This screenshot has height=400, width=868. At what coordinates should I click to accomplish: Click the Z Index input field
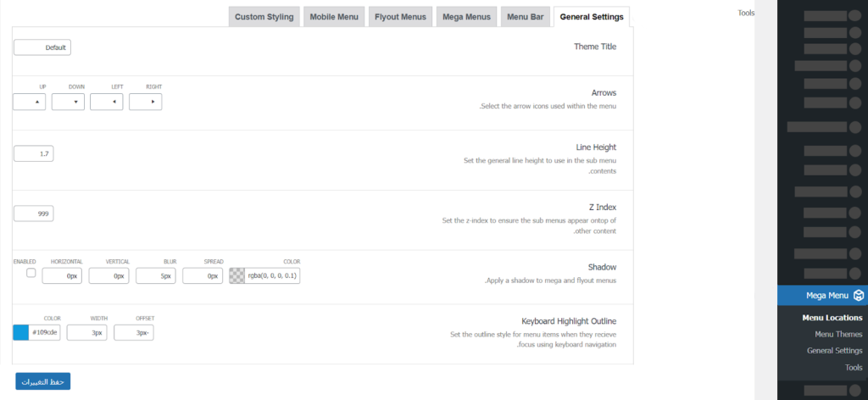pyautogui.click(x=34, y=214)
